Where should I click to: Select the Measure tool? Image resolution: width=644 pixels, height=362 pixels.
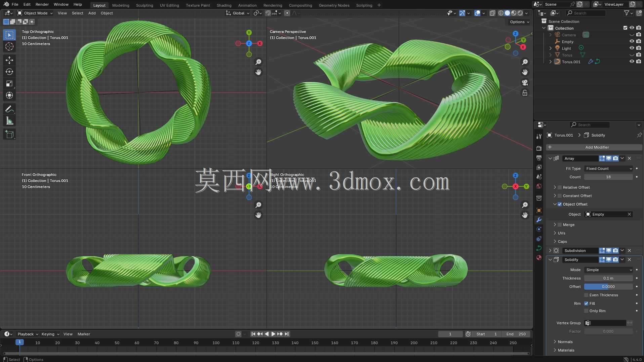pyautogui.click(x=9, y=121)
